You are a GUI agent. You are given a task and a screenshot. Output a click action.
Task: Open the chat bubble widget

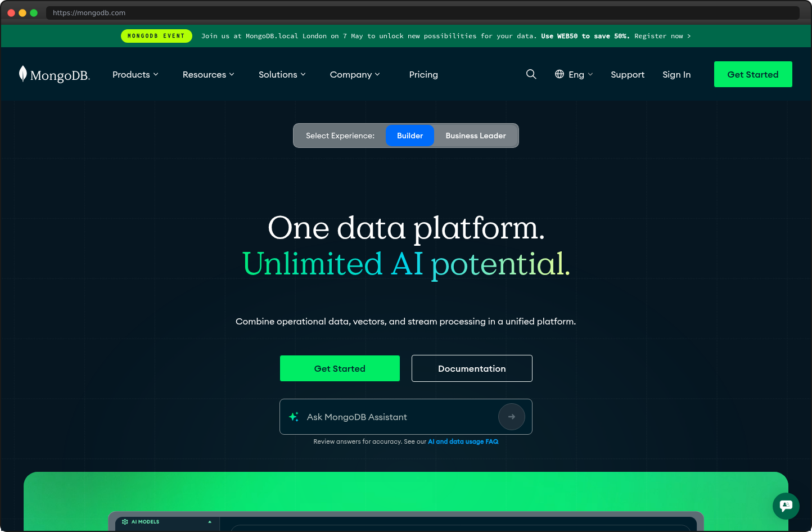786,506
